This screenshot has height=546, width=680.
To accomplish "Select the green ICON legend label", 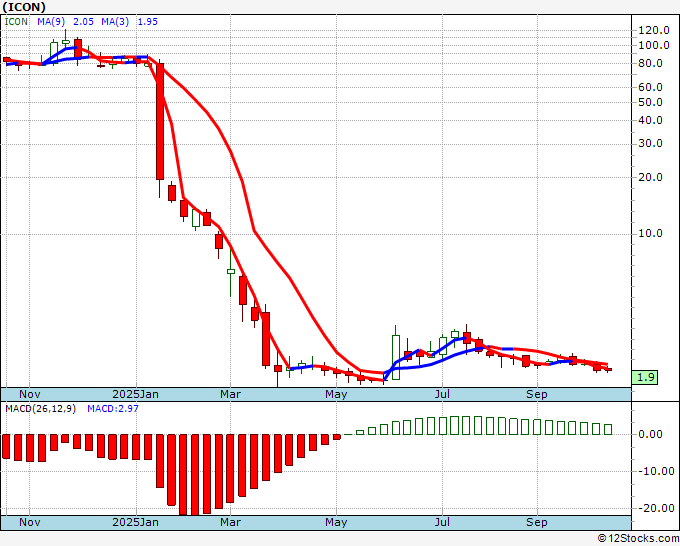I will click(x=16, y=22).
